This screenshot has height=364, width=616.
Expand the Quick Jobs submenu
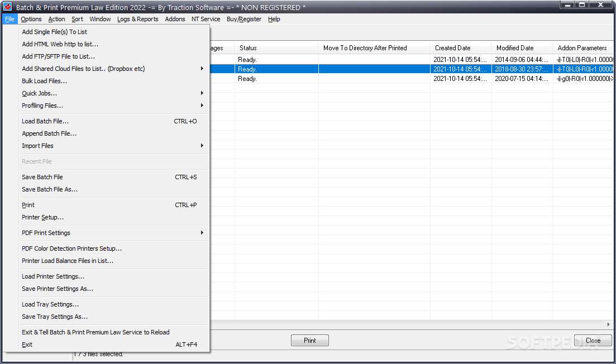[x=114, y=93]
